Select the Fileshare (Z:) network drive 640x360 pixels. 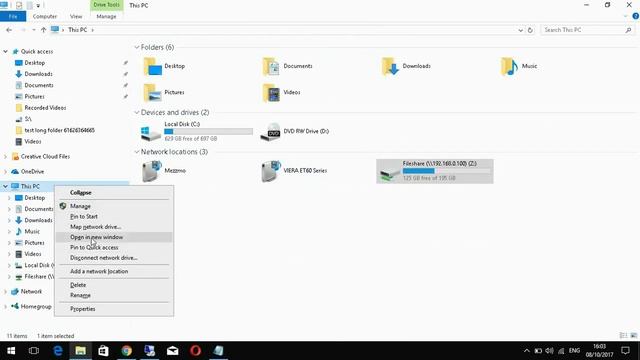click(435, 171)
